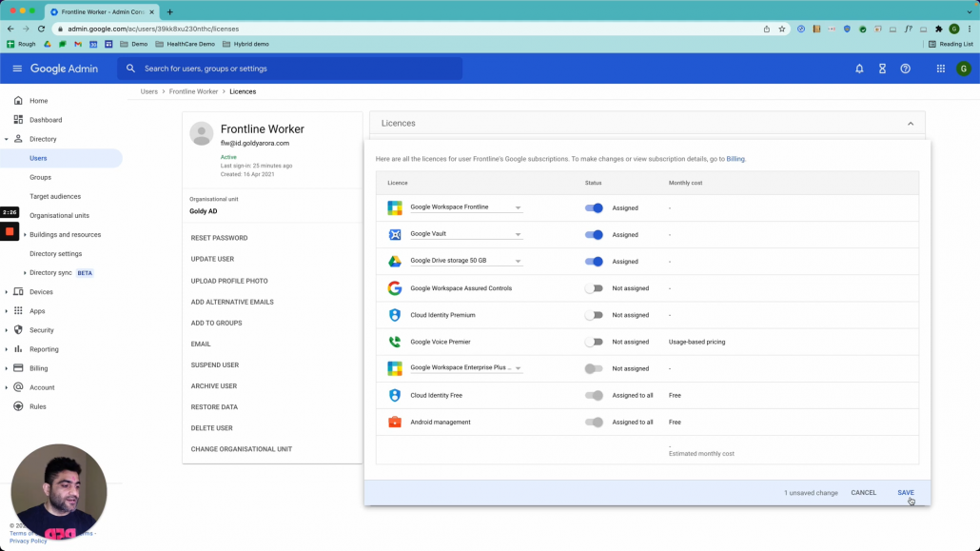Click the Apps grid sidebar icon
This screenshot has height=551, width=980.
click(x=18, y=311)
